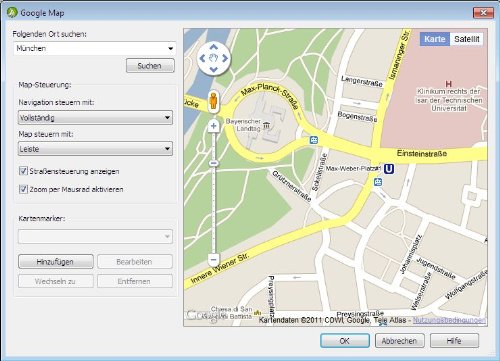The width and height of the screenshot is (500, 361).
Task: Disable Zoom per Mausrad aktivieren
Action: pyautogui.click(x=23, y=189)
